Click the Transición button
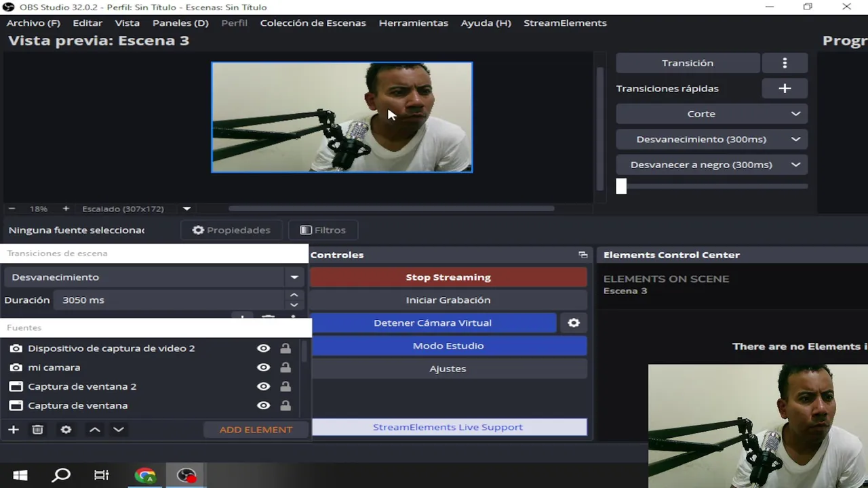The width and height of the screenshot is (868, 488). point(688,63)
